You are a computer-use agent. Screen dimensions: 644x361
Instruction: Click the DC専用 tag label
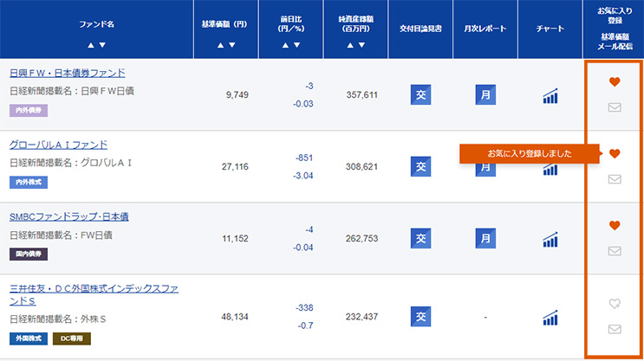72,338
